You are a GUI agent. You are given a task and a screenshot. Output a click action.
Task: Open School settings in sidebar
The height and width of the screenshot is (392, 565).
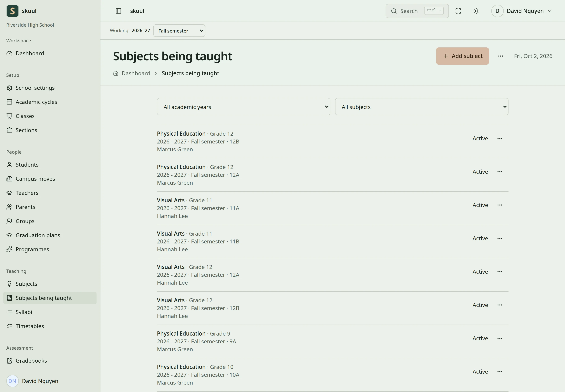[x=50, y=88]
